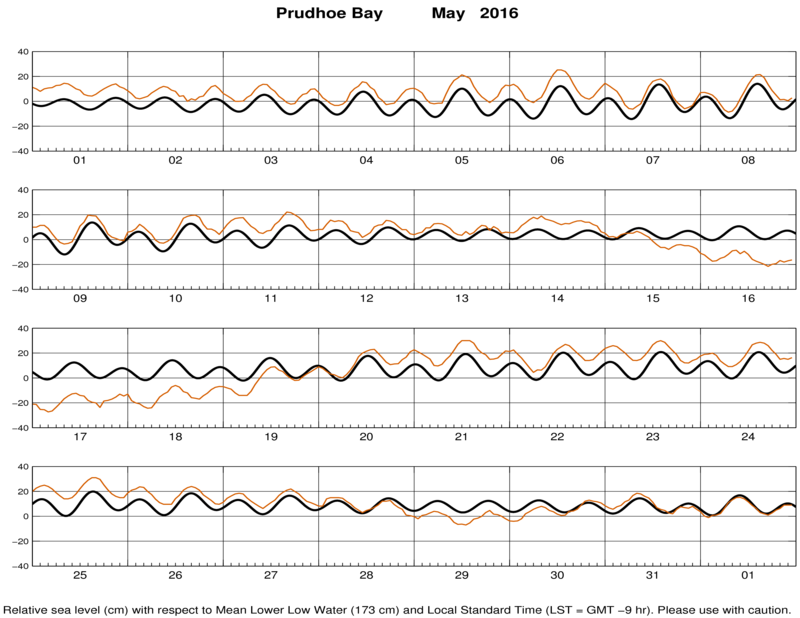The width and height of the screenshot is (800, 618).
Task: Click the day label "18"
Action: click(176, 437)
